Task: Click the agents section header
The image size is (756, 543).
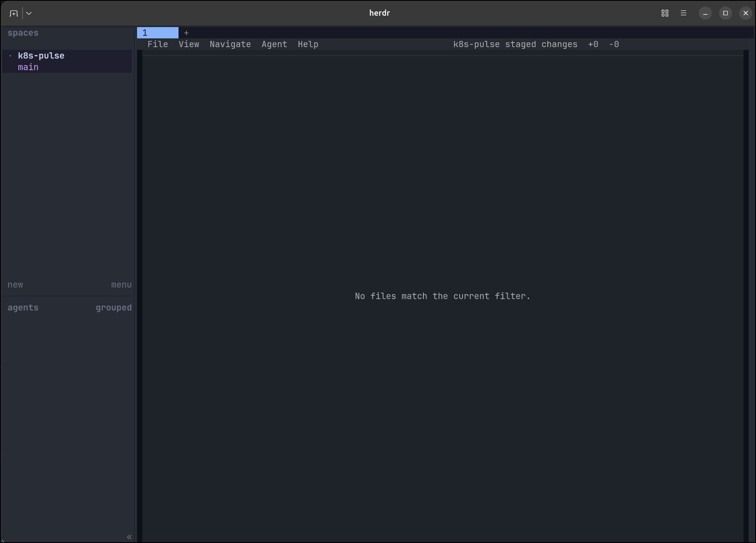Action: tap(23, 308)
